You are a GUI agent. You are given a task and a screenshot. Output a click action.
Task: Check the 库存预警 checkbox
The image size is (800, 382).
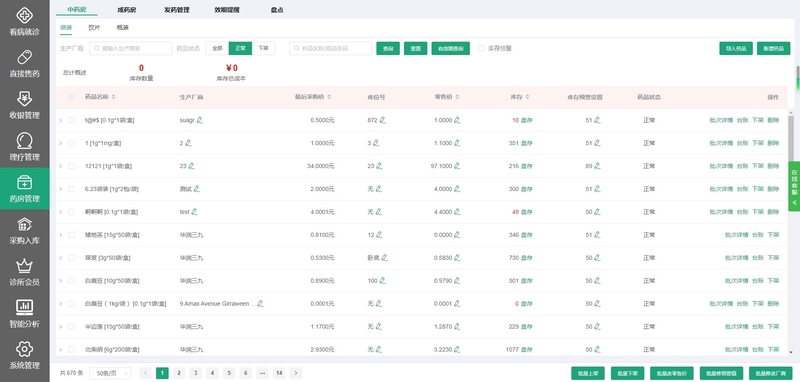click(x=481, y=48)
